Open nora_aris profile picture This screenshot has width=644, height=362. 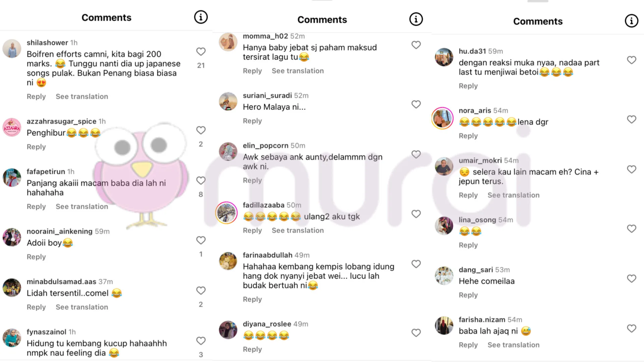(x=443, y=118)
